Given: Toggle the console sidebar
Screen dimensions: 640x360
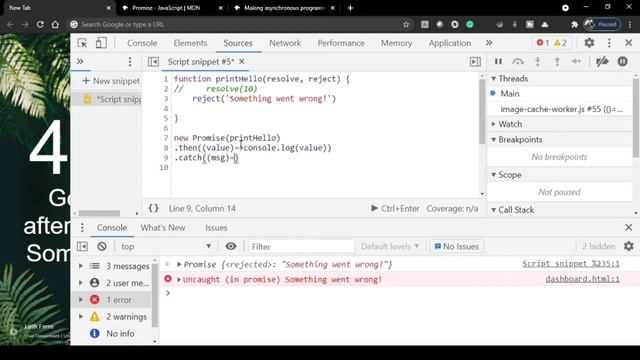Looking at the screenshot, I should point(82,247).
